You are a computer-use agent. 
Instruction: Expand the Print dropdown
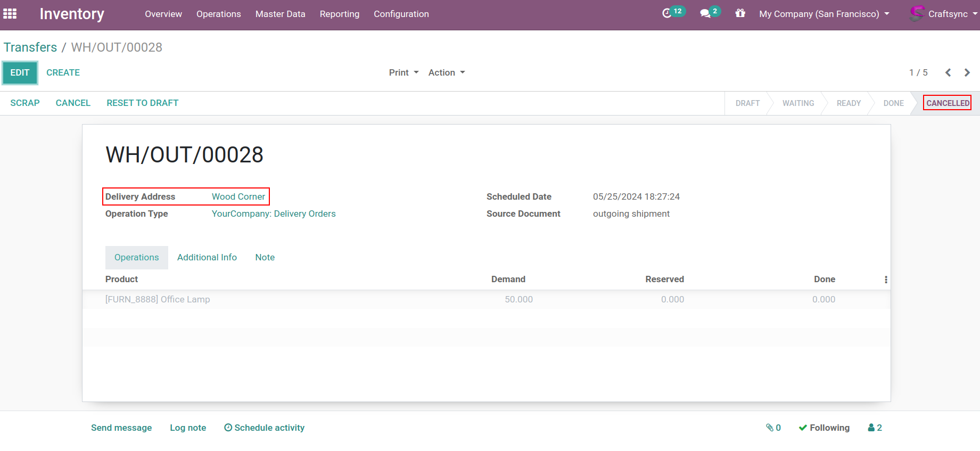pyautogui.click(x=403, y=72)
